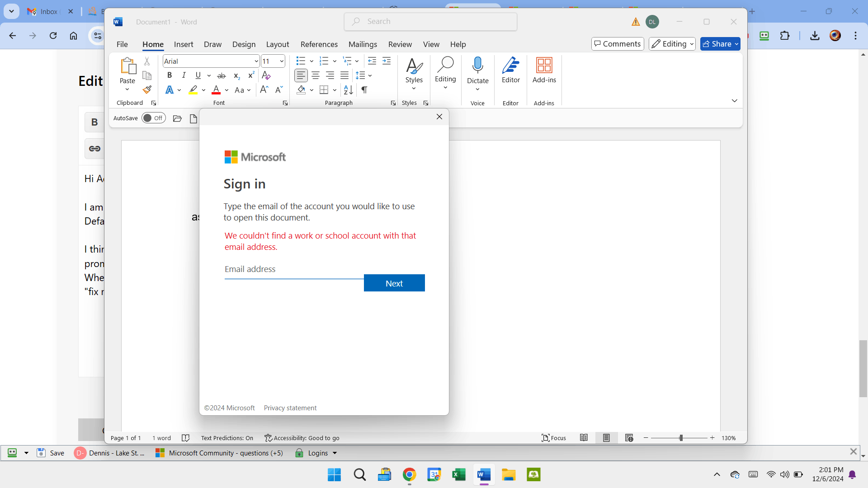Select the Dictate tool
The image size is (868, 488).
[478, 72]
